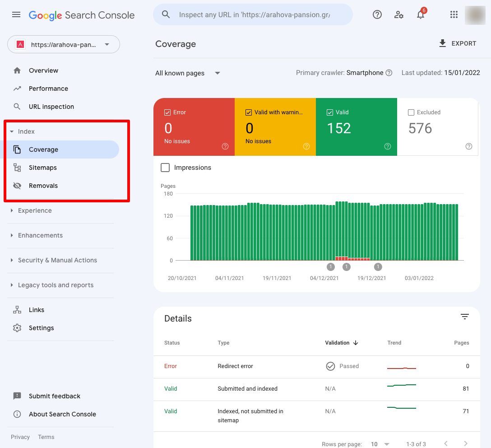Open help icon on the Valid card

[x=388, y=146]
